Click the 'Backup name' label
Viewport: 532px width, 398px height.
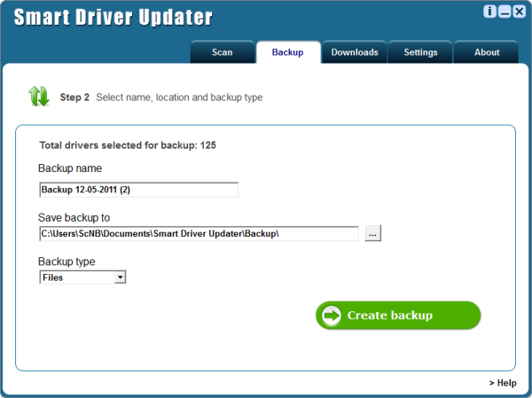pyautogui.click(x=70, y=168)
